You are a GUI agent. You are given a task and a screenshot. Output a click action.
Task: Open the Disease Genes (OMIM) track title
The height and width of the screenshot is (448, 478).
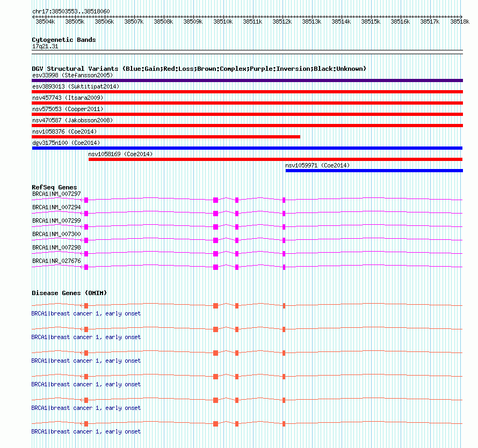coord(69,293)
